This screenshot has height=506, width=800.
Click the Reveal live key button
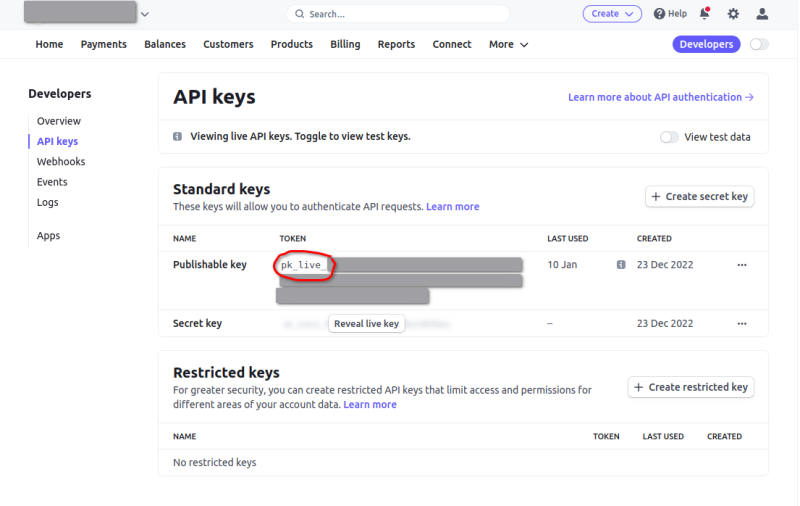pyautogui.click(x=366, y=324)
